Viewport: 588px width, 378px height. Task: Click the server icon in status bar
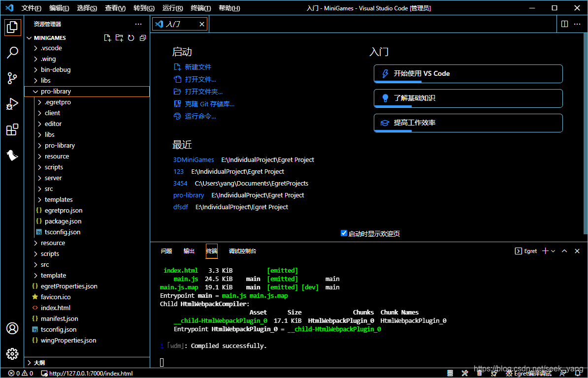point(451,373)
